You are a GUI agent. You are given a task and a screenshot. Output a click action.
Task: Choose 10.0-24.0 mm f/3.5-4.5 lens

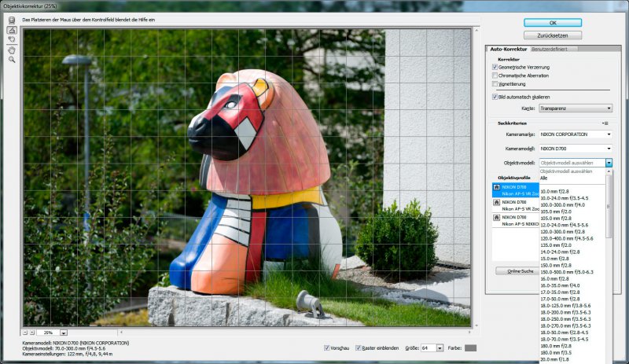point(565,198)
